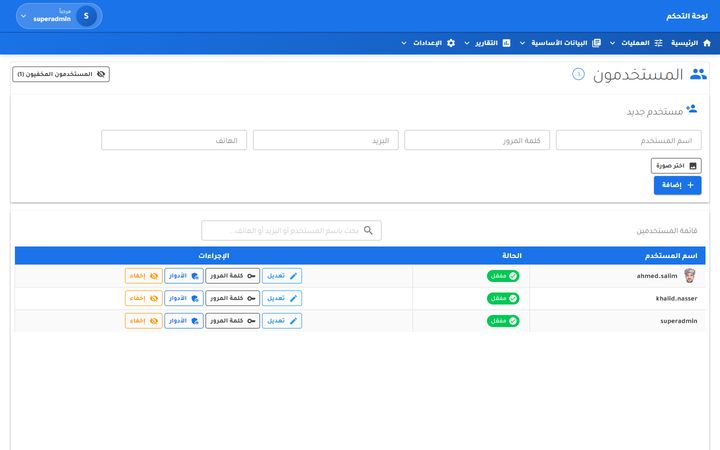Click the key icon in khalid.nasser row
The image size is (720, 450).
point(251,298)
